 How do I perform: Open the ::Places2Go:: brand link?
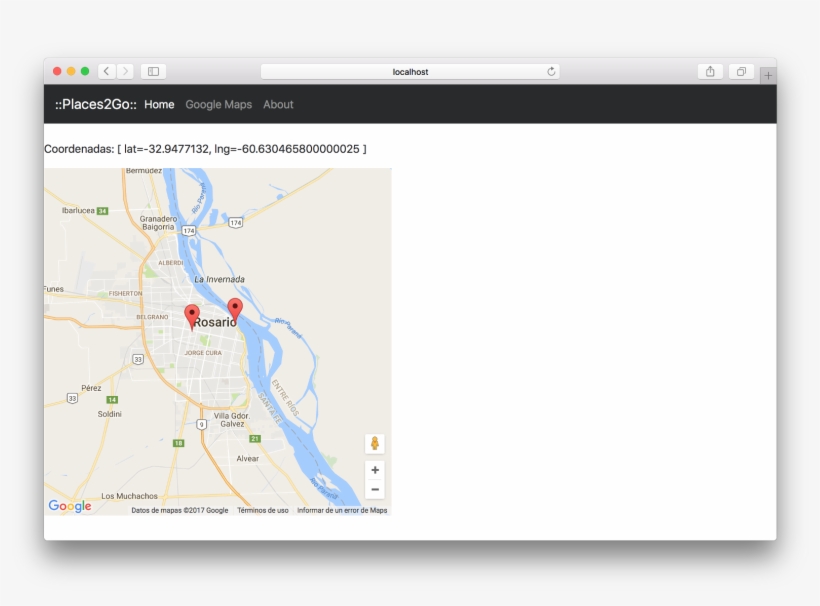(x=96, y=104)
